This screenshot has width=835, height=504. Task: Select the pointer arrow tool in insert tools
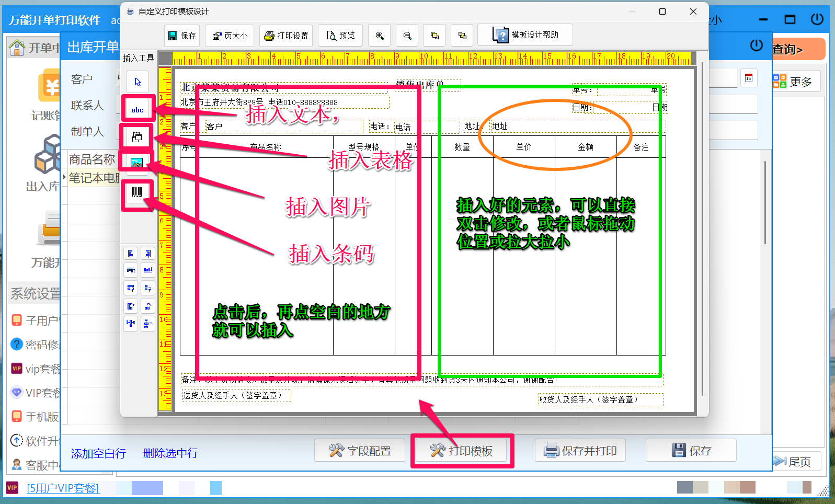click(x=138, y=82)
